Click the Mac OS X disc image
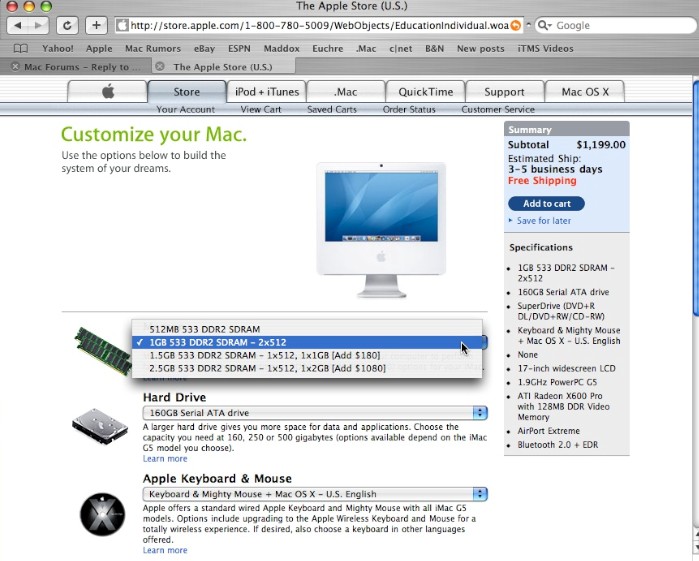 [103, 514]
